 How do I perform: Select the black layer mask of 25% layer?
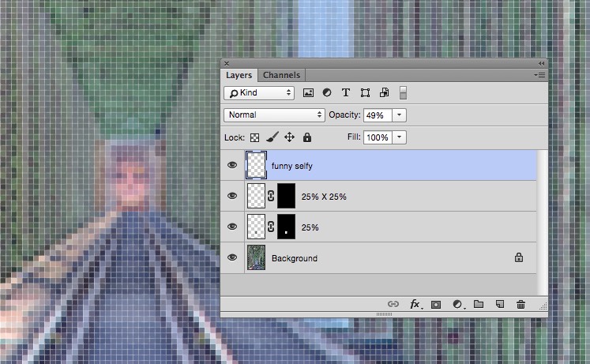(x=285, y=227)
